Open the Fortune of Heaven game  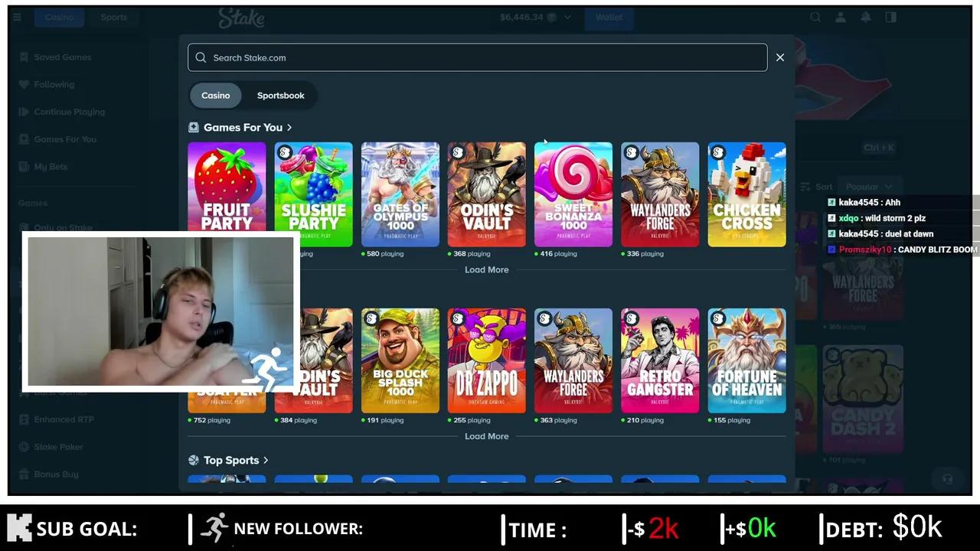click(x=746, y=360)
